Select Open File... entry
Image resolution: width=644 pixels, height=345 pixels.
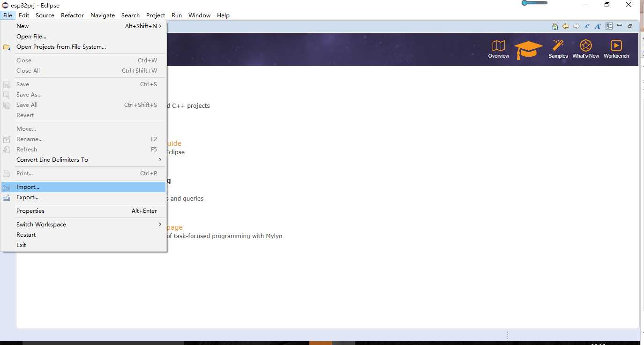coord(83,37)
